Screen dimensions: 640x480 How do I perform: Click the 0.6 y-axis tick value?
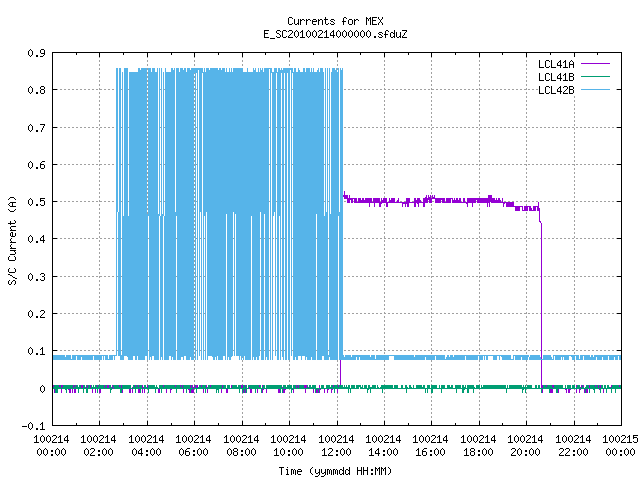(36, 165)
